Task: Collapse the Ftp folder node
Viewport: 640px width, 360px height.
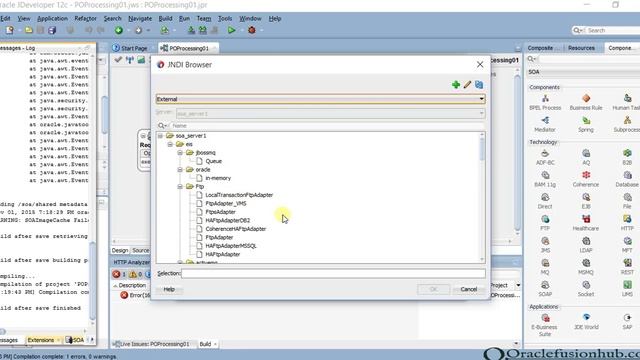Action: coord(180,187)
